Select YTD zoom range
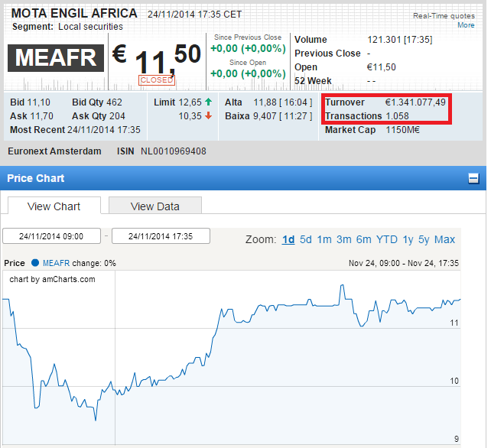 coord(387,239)
